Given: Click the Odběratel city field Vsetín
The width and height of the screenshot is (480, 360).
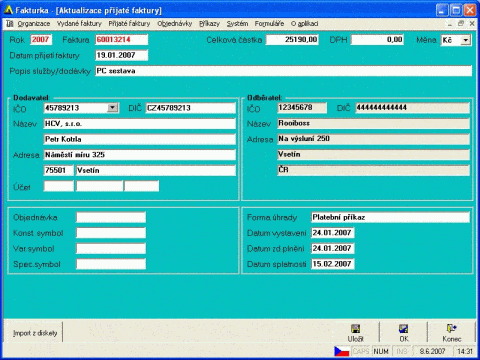Looking at the screenshot, I should [x=373, y=154].
